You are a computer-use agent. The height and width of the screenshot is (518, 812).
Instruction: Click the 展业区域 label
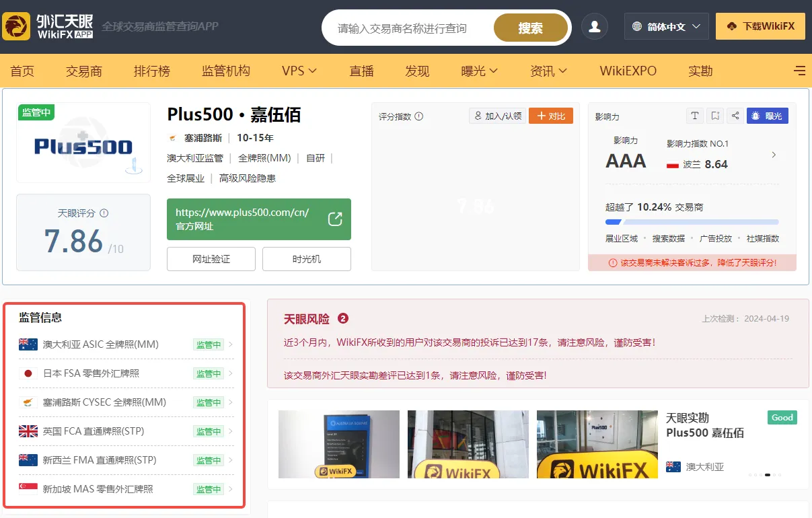tap(622, 239)
